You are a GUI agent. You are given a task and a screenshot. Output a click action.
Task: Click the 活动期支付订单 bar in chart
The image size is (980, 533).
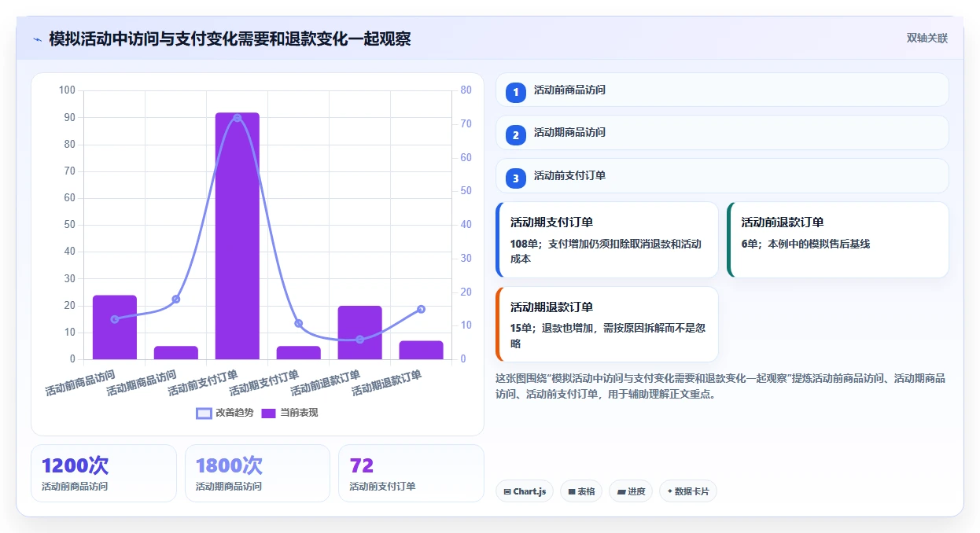point(299,352)
